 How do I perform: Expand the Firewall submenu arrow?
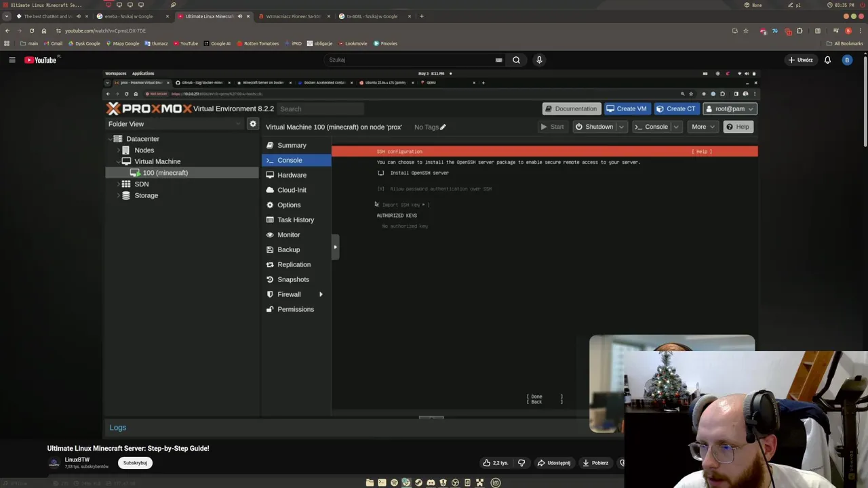(x=321, y=294)
